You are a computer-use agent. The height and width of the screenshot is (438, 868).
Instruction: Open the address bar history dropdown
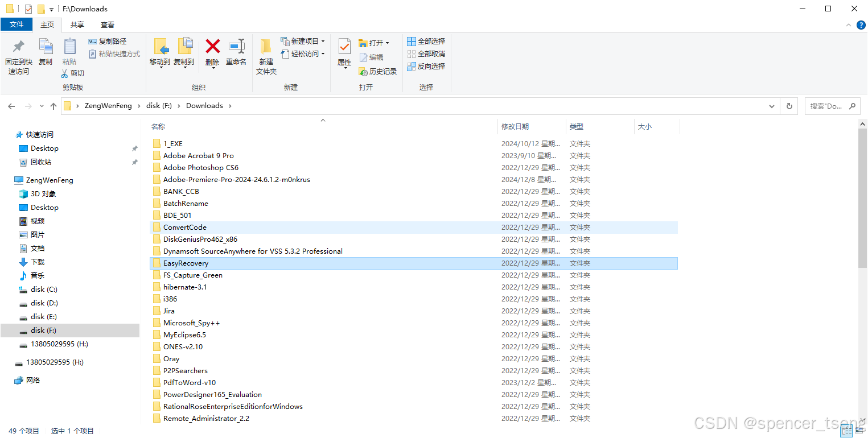click(771, 106)
